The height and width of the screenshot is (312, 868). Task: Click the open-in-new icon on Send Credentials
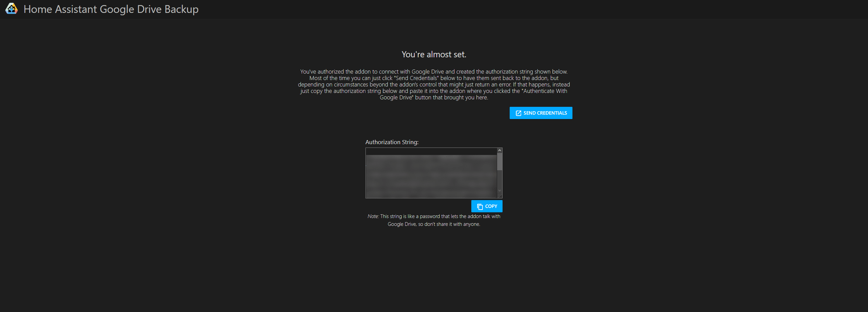(518, 113)
